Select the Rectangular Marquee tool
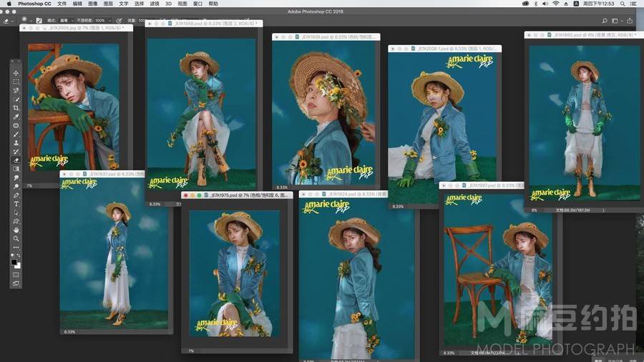The image size is (644, 362). tap(16, 82)
